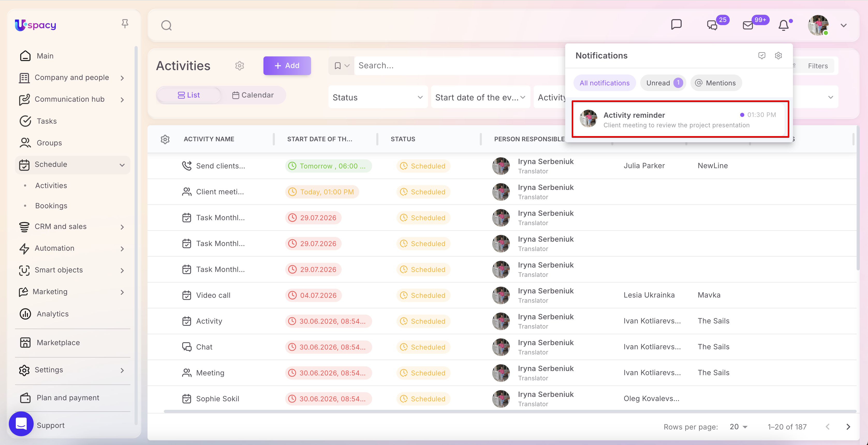Click the Chat activity bubble icon
The width and height of the screenshot is (868, 445).
tap(186, 347)
